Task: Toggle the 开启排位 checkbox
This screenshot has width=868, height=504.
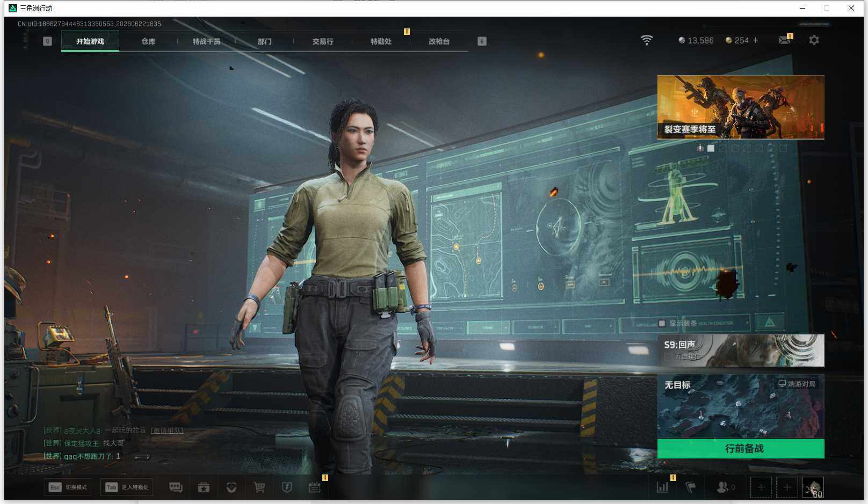Action: pos(668,356)
